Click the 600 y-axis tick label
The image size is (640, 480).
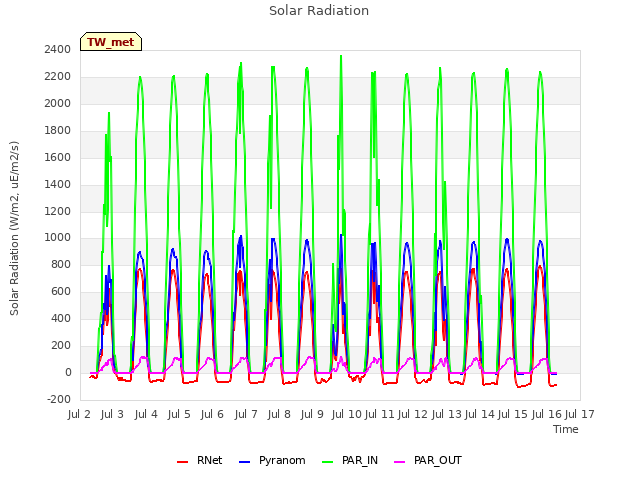[x=61, y=291]
